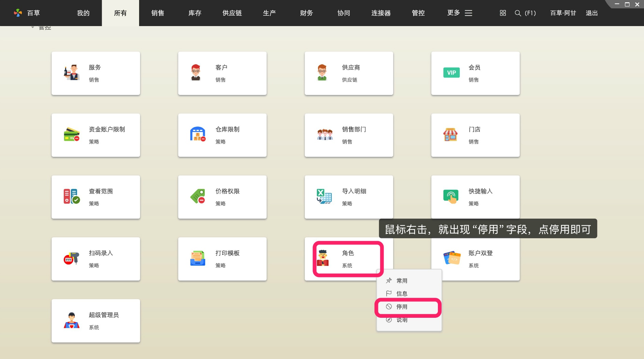Viewport: 644px width, 359px height.
Task: Click the 快捷输入 touch icon
Action: [x=451, y=196]
